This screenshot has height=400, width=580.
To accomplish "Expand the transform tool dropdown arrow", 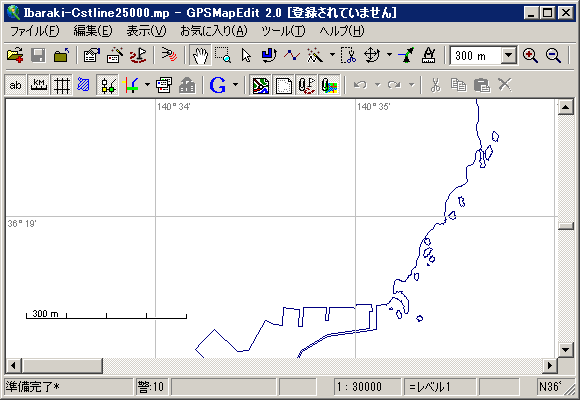I will click(390, 55).
